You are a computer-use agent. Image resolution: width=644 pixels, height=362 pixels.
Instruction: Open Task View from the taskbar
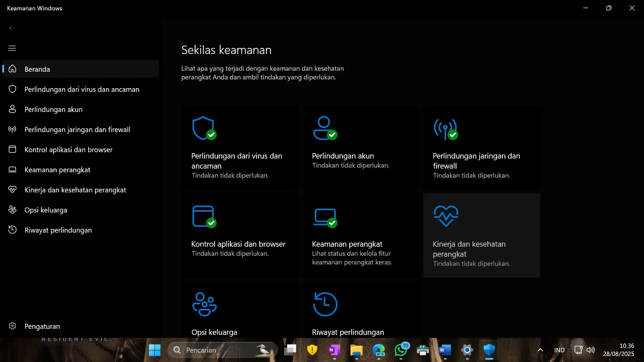[290, 350]
